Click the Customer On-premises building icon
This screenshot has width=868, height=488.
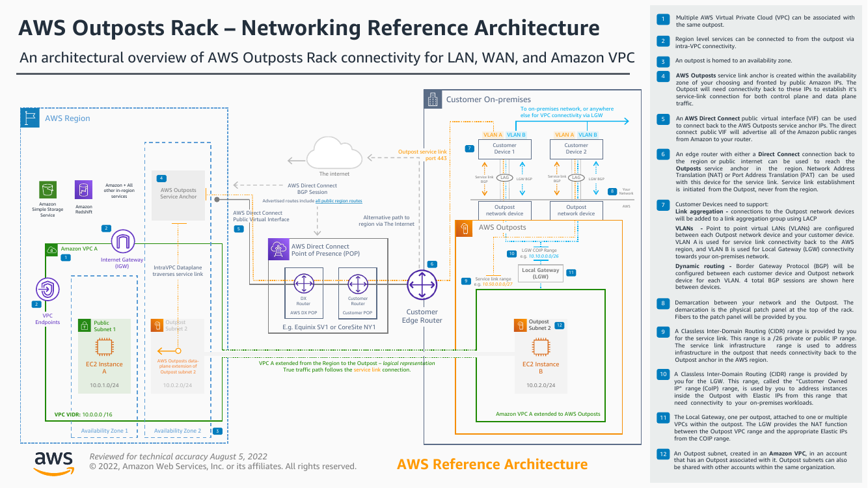[x=432, y=99]
